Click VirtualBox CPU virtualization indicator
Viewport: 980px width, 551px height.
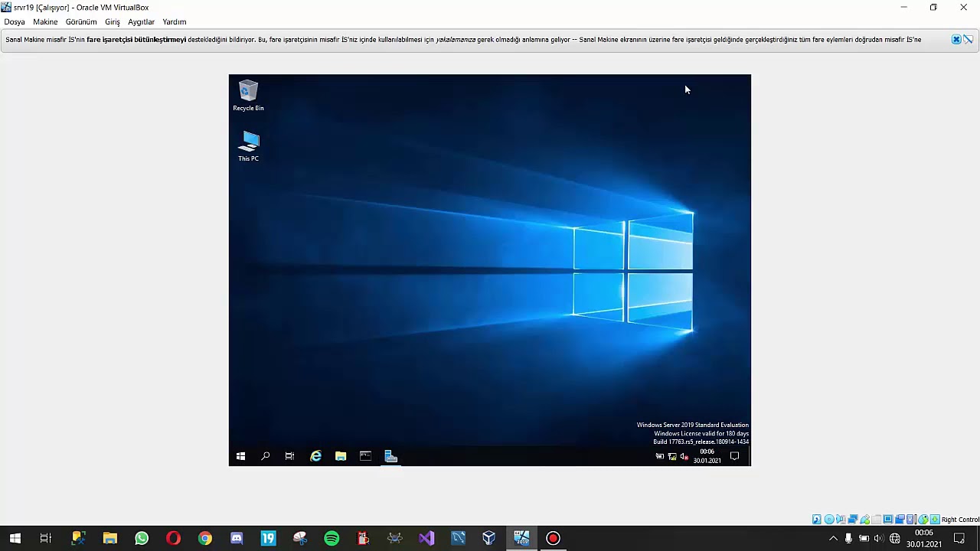point(911,520)
